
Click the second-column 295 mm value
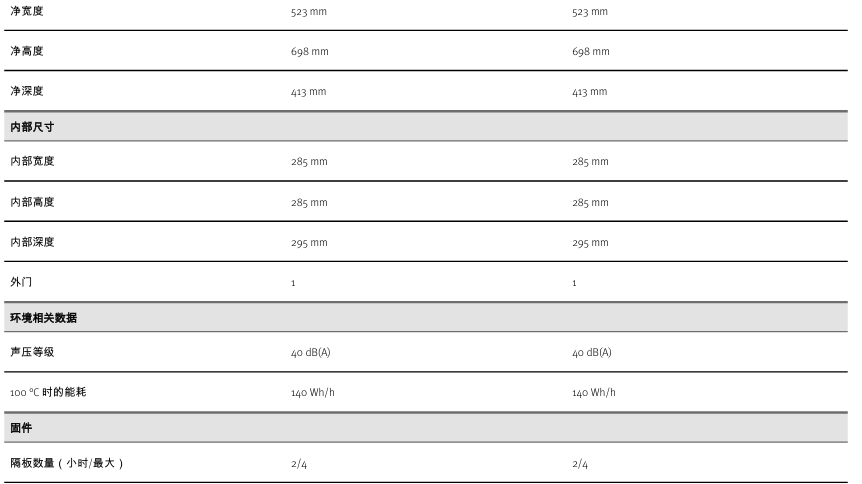click(x=590, y=243)
